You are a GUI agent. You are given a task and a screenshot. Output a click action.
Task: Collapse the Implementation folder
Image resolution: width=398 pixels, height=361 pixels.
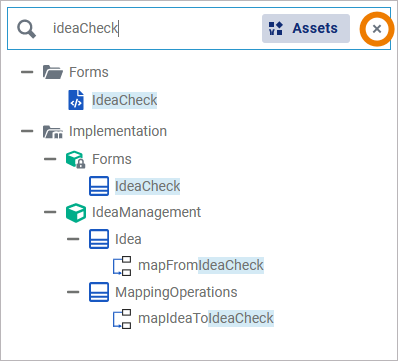click(x=27, y=131)
